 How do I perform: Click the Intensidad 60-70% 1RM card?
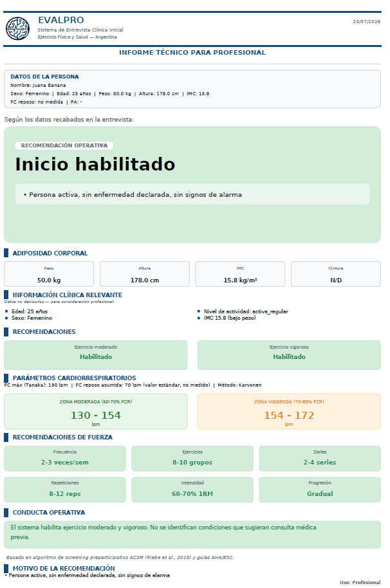(x=192, y=490)
